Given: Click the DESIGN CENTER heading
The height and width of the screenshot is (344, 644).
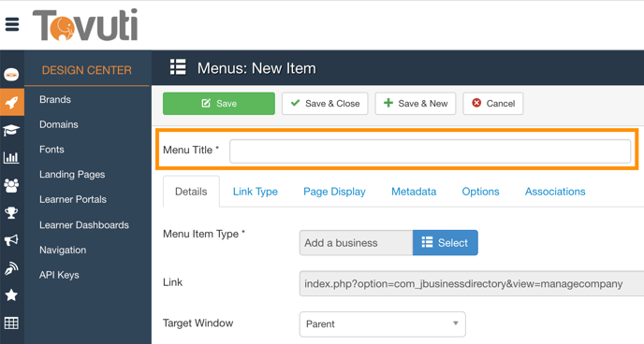Looking at the screenshot, I should coord(87,70).
